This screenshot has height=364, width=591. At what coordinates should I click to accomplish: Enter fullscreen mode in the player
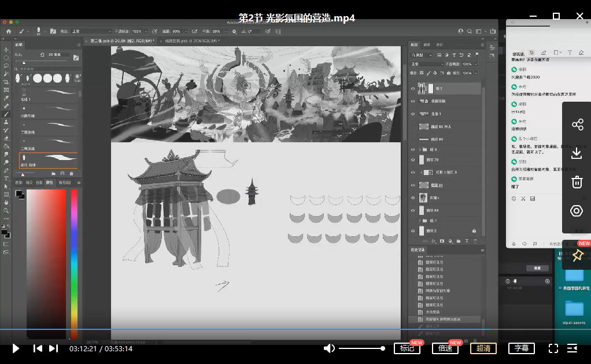553,348
